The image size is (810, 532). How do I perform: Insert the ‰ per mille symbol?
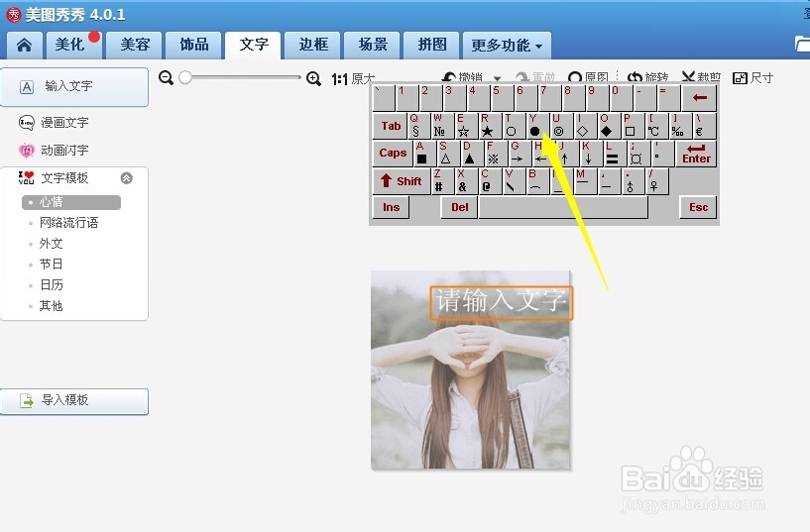678,126
